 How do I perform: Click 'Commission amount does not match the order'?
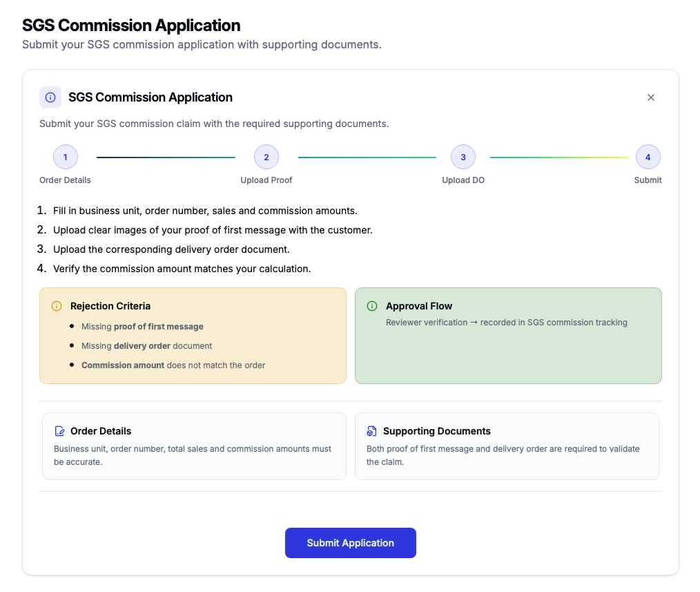tap(173, 365)
